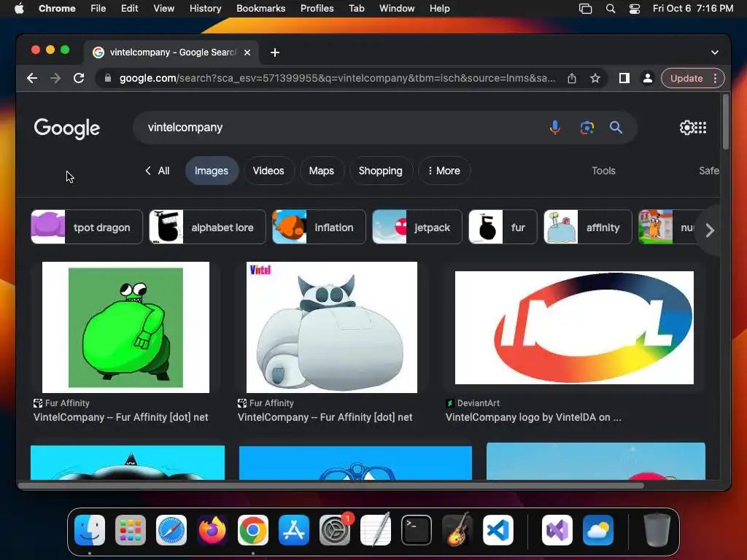The width and height of the screenshot is (747, 560).
Task: Open the rainbow oval logo image
Action: (574, 327)
